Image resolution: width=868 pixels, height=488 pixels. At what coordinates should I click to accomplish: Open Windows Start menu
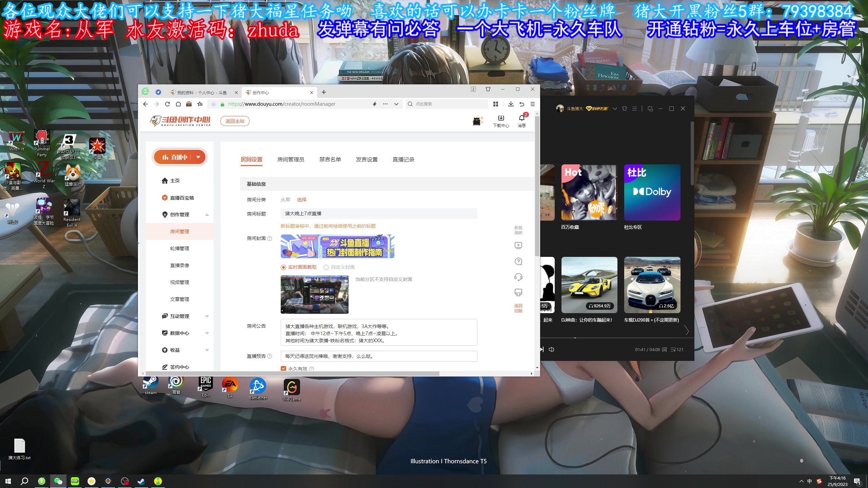click(x=8, y=481)
